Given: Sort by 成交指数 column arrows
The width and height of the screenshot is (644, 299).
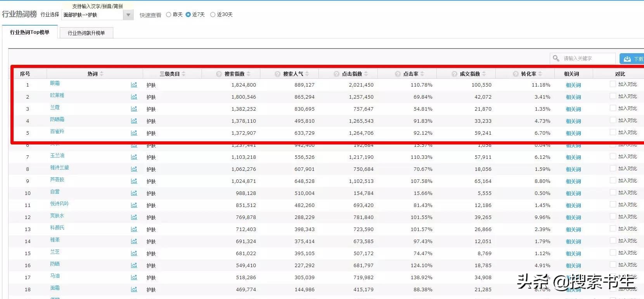Looking at the screenshot, I should 484,74.
